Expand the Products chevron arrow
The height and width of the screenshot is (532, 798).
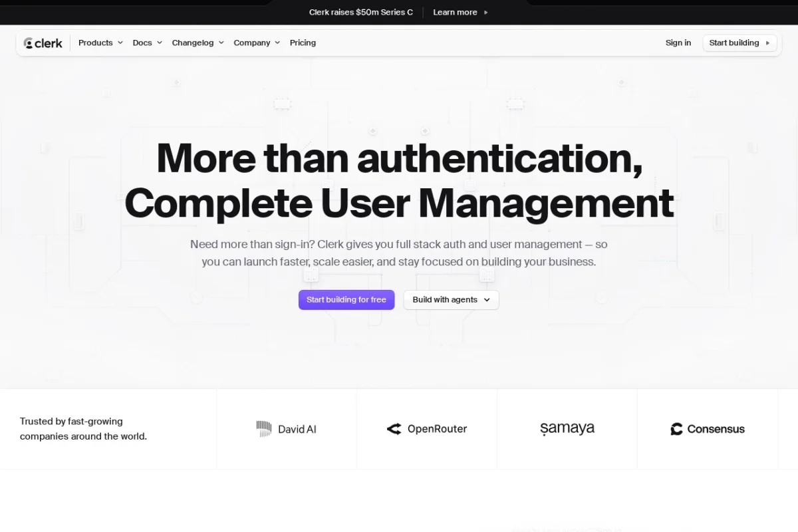(120, 43)
